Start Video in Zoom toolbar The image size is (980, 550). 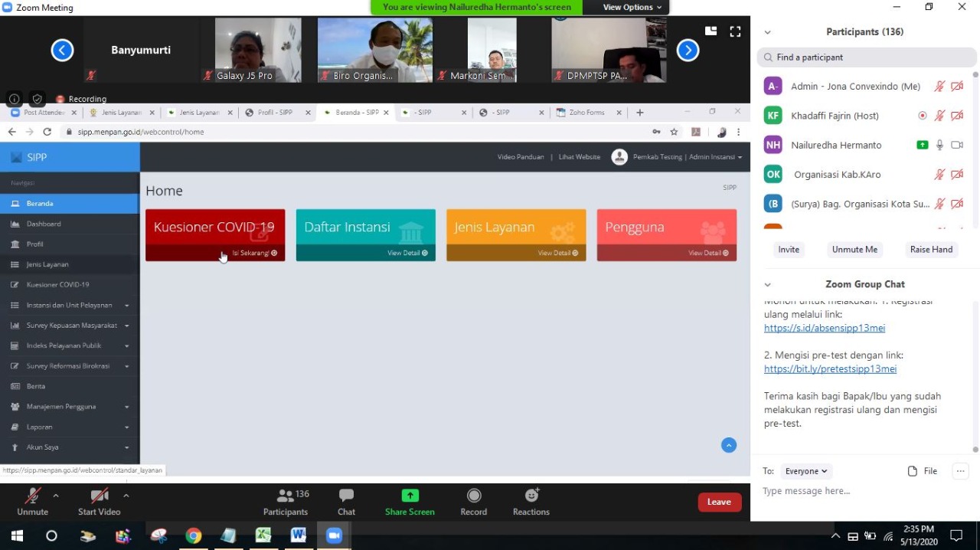pos(99,501)
